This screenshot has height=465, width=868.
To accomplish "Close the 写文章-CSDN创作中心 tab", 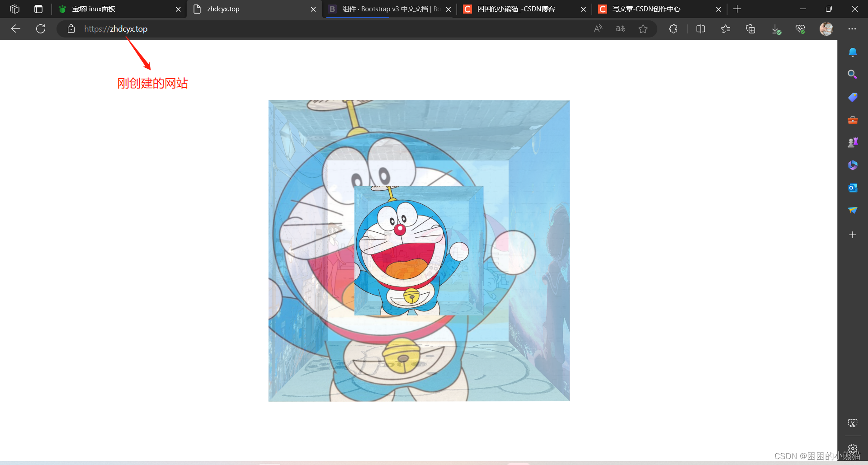I will tap(718, 9).
